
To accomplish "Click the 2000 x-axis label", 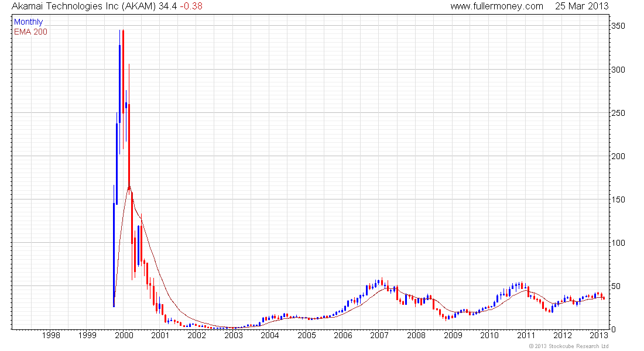I will click(124, 335).
